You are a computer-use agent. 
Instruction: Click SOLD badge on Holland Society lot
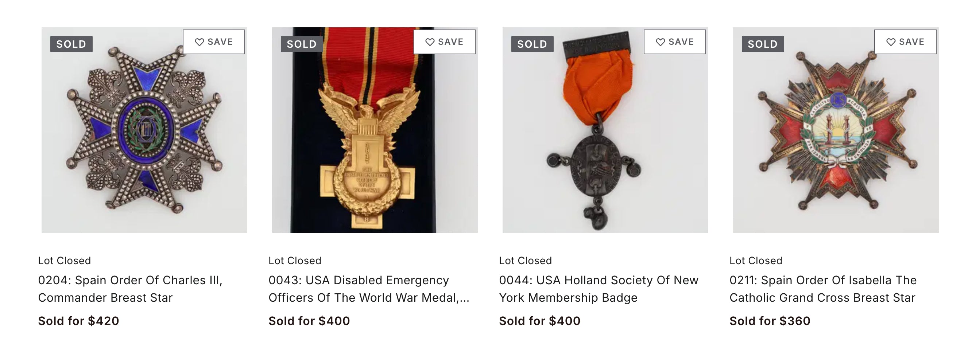coord(532,44)
